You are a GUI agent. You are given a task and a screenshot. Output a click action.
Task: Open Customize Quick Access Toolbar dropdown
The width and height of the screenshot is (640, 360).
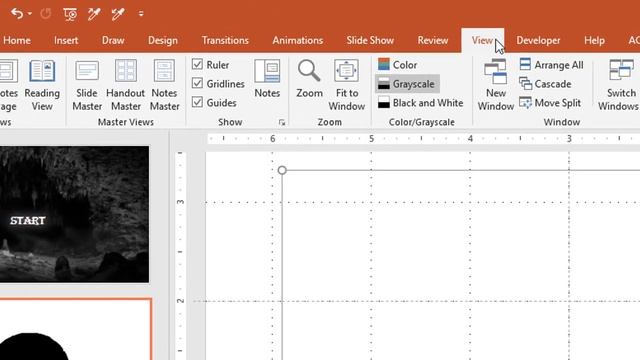click(141, 14)
